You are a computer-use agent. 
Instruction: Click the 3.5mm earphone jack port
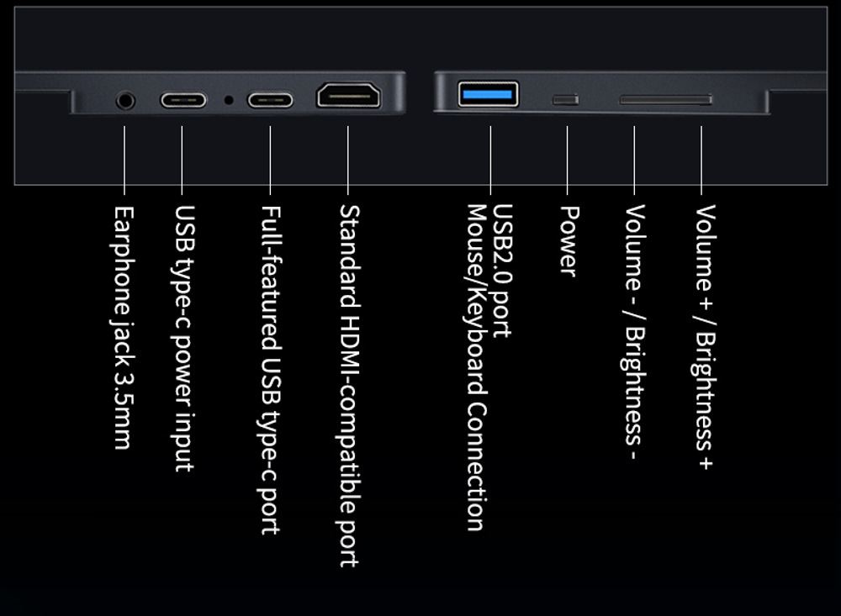(125, 100)
